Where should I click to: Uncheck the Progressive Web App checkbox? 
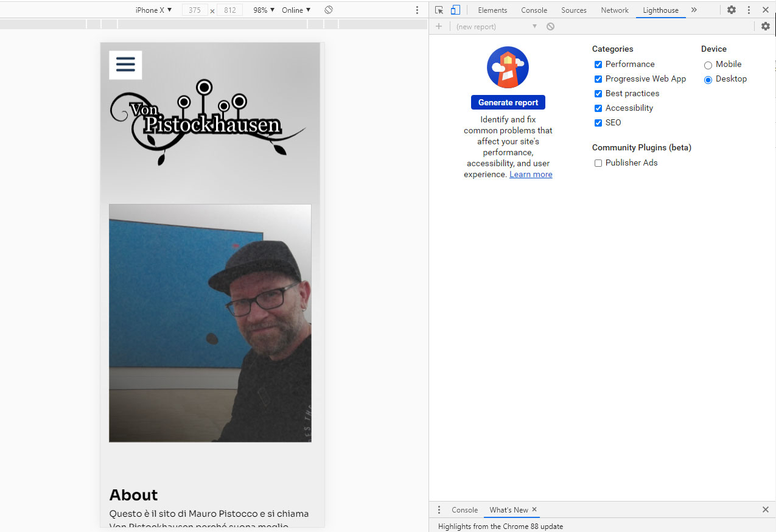click(598, 79)
